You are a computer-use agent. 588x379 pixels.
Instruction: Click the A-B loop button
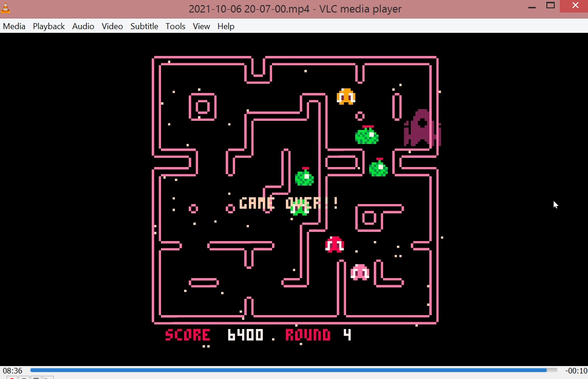click(x=36, y=378)
